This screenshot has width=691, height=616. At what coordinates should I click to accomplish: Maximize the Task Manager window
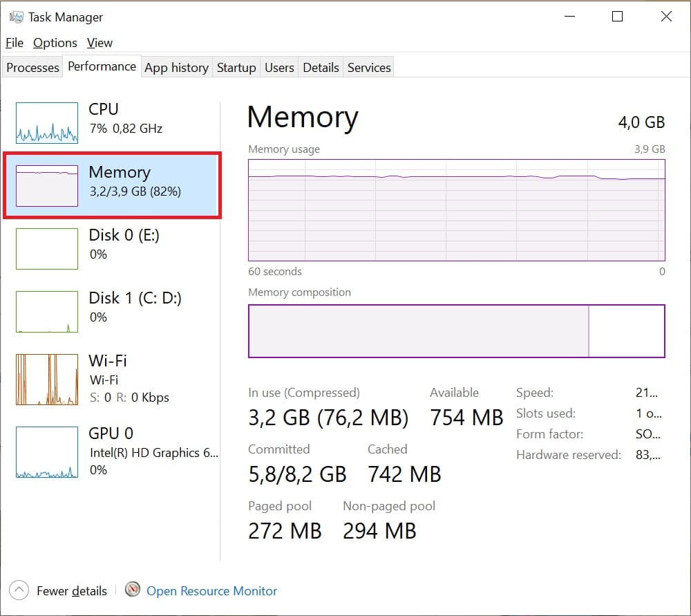coord(617,17)
